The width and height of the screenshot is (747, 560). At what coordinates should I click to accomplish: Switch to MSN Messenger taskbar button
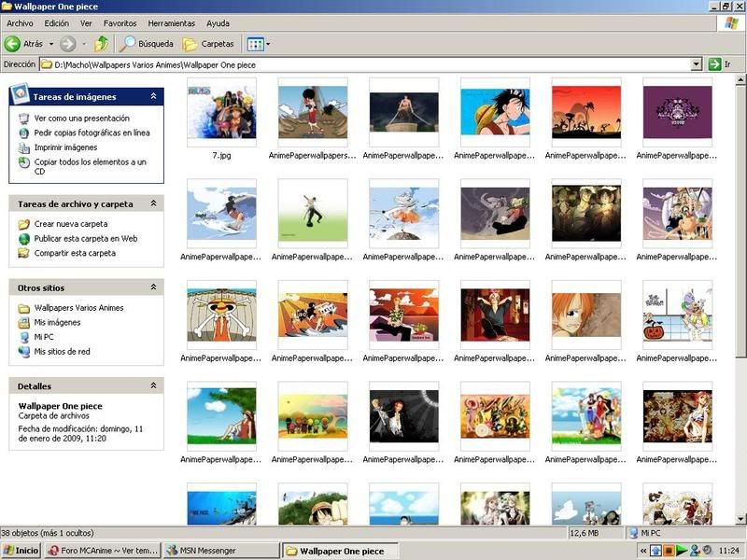(221, 551)
